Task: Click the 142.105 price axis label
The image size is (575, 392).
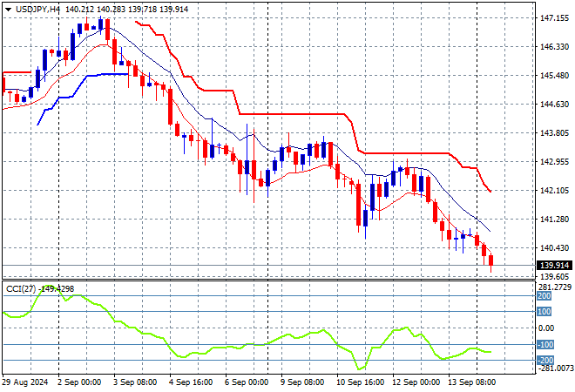Action: coord(555,190)
